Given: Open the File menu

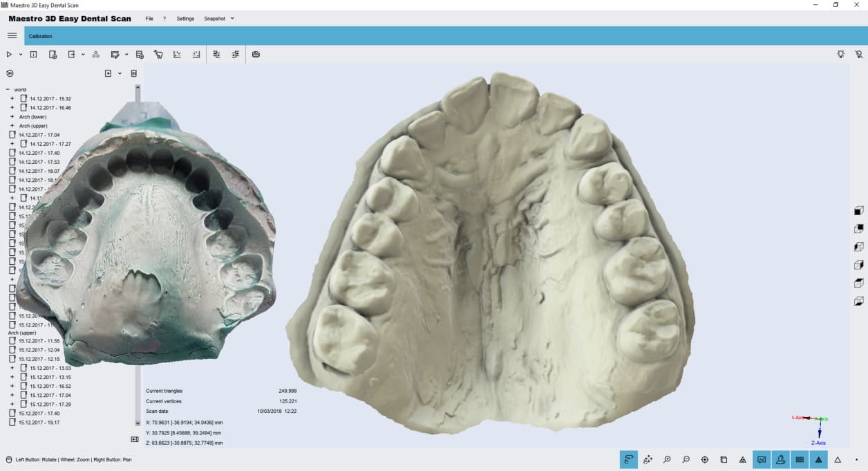Looking at the screenshot, I should [x=149, y=19].
